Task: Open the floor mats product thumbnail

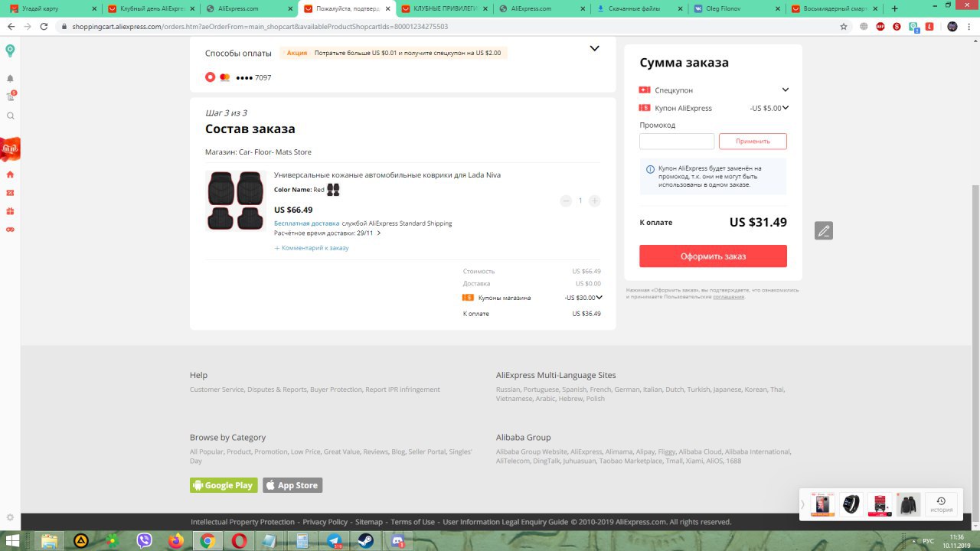Action: tap(236, 201)
